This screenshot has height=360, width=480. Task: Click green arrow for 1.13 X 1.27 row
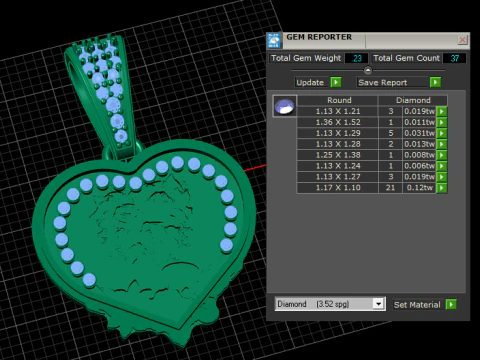click(442, 177)
